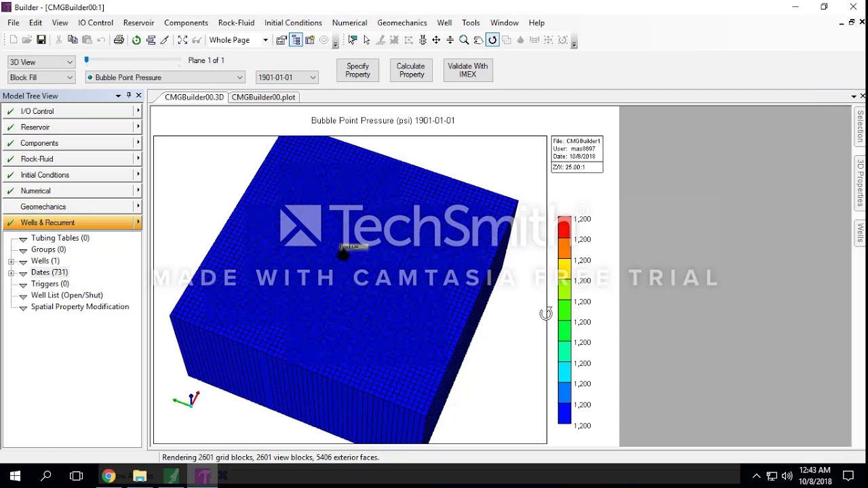Click the Copy toolbar icon

click(x=73, y=40)
